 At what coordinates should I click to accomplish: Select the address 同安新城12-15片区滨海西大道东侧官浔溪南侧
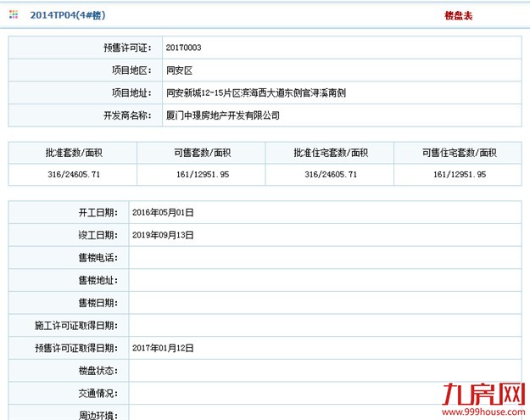[256, 93]
